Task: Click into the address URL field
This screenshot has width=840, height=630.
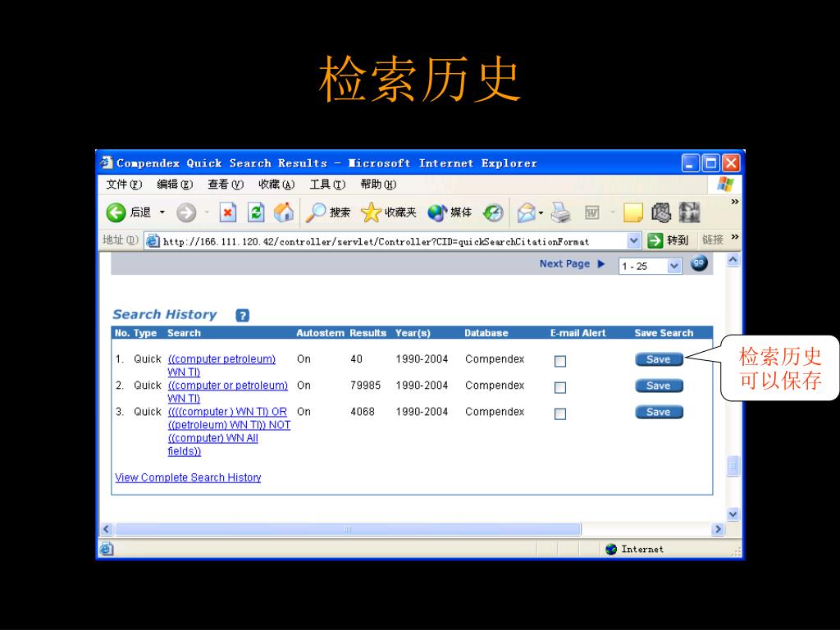Action: [x=393, y=241]
